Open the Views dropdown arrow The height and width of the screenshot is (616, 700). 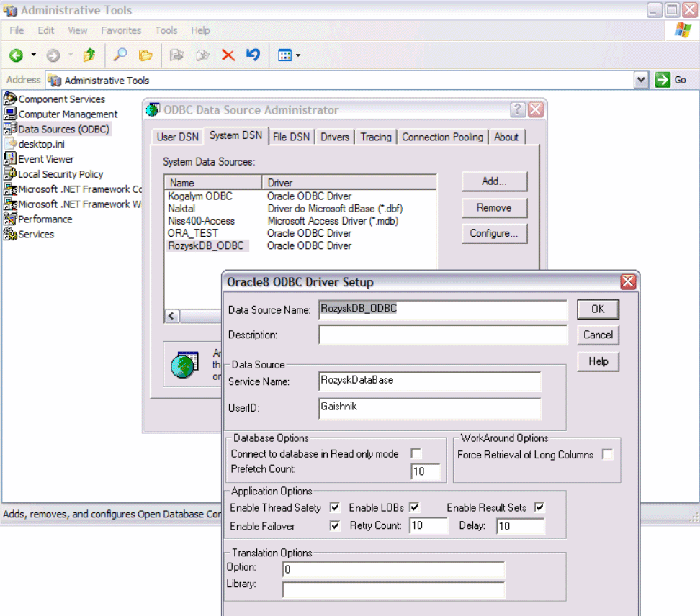(x=298, y=55)
